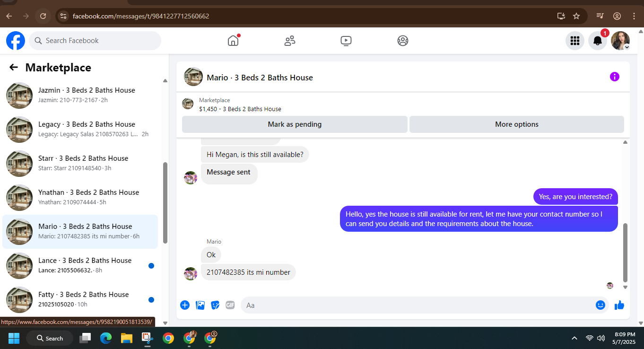The height and width of the screenshot is (349, 644).
Task: Send a thumbs-up like
Action: tap(619, 305)
